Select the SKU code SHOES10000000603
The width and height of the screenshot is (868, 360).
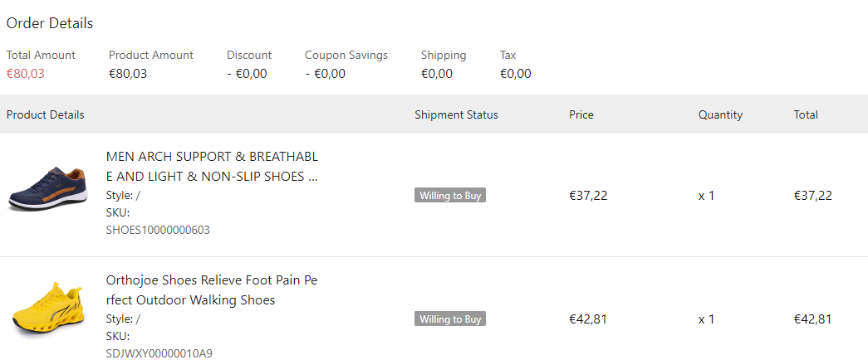(x=158, y=230)
